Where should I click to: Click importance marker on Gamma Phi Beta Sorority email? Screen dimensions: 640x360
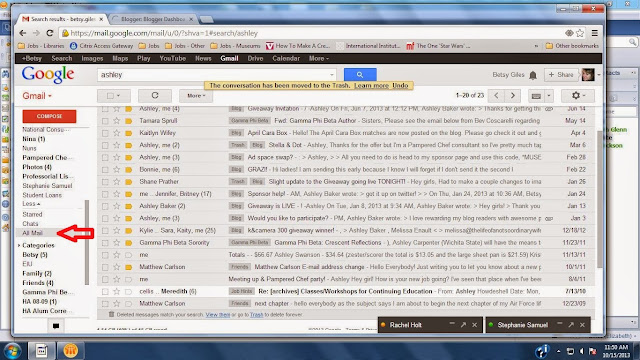pyautogui.click(x=129, y=243)
